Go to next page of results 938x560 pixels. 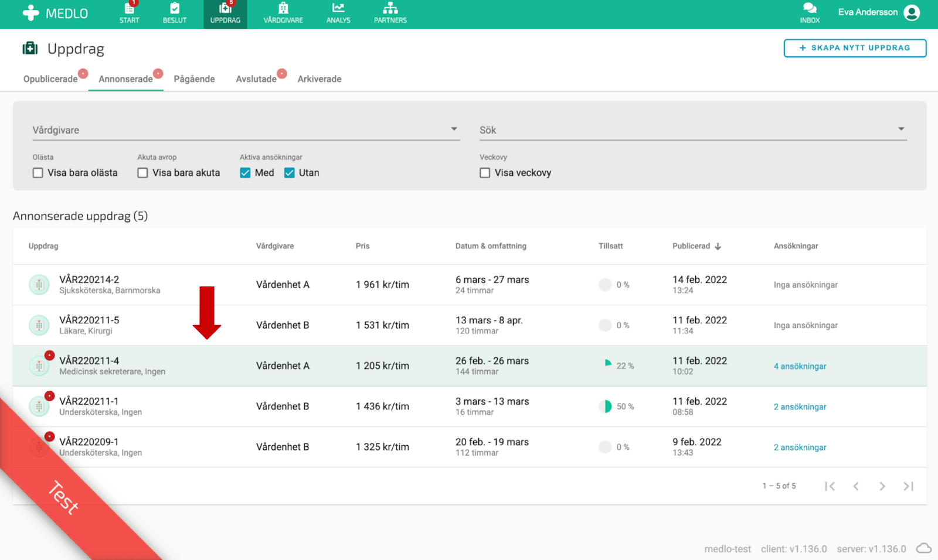coord(882,486)
